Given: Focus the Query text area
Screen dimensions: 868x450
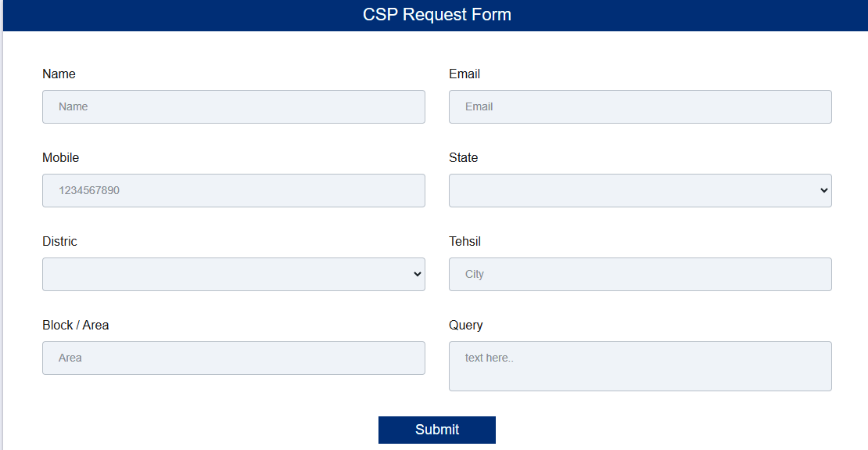Looking at the screenshot, I should coord(640,365).
